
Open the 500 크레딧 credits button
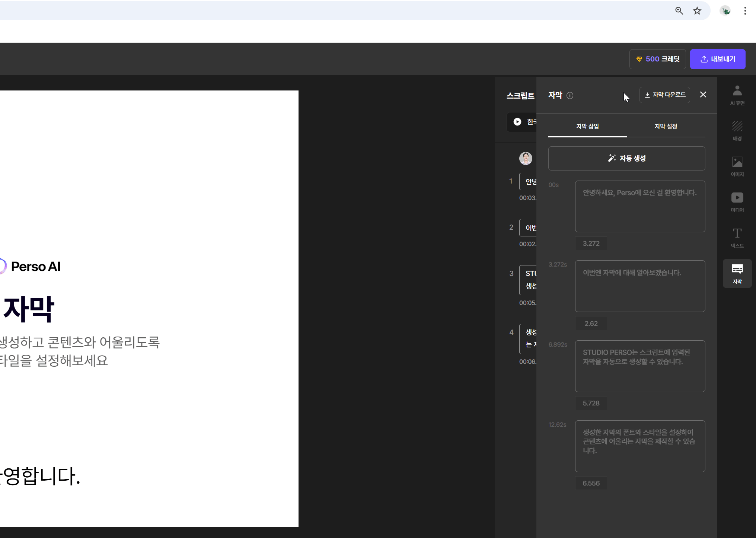pyautogui.click(x=657, y=59)
